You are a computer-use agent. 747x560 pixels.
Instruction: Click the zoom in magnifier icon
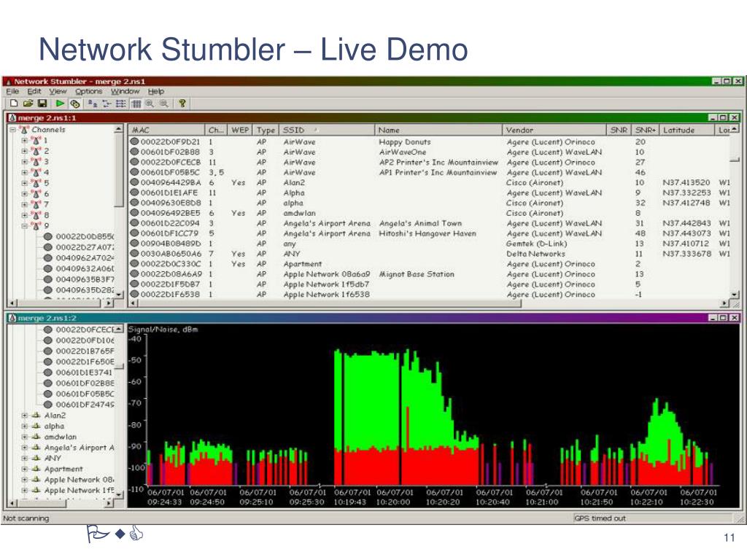point(150,104)
